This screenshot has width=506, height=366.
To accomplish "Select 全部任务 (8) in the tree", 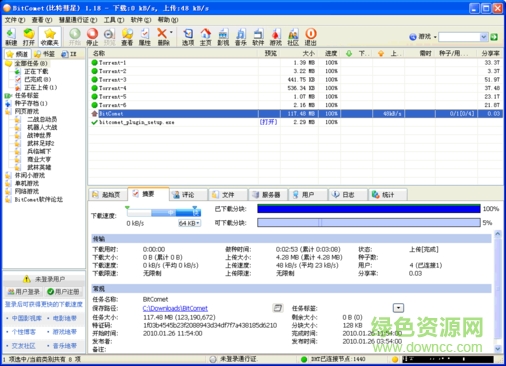I will tap(27, 63).
